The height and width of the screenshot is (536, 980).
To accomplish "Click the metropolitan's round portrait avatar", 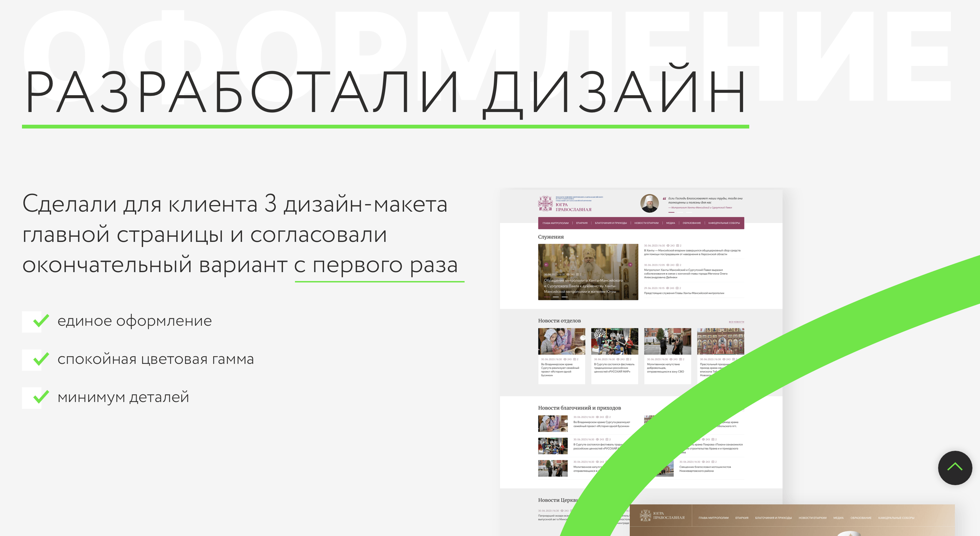I will 649,203.
